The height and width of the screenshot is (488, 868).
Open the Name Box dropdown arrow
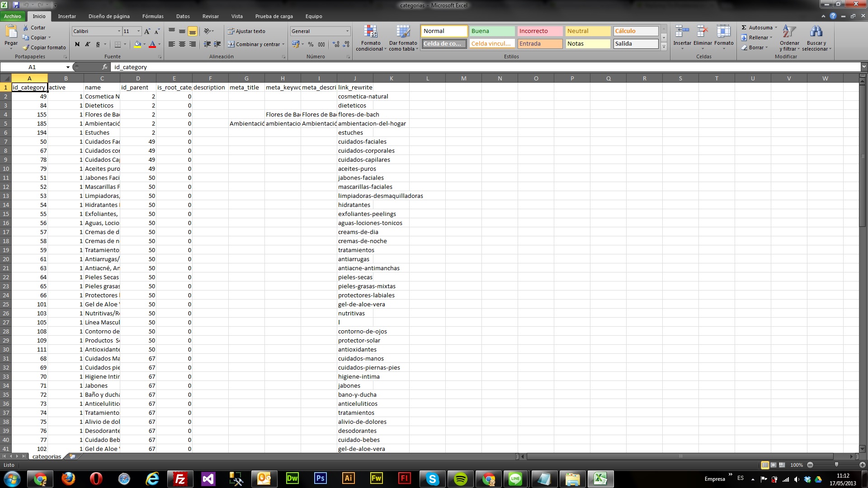point(68,67)
